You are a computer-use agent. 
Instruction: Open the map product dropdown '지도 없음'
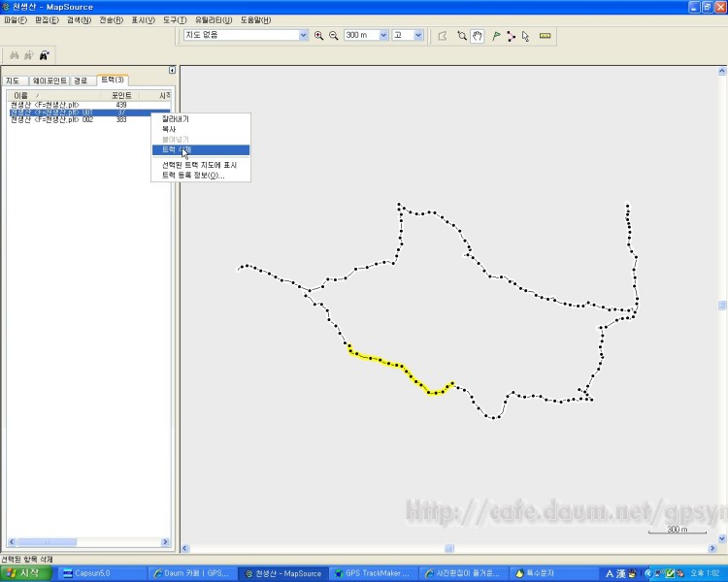point(303,35)
